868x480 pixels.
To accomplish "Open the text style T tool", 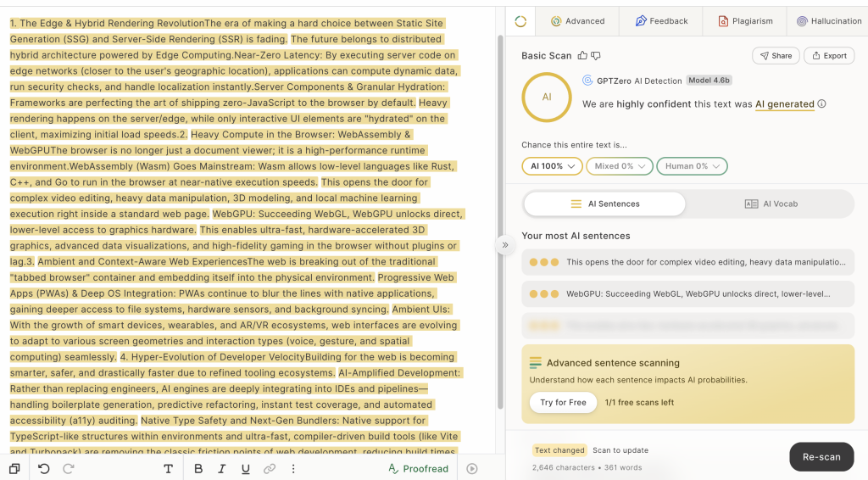I will point(169,468).
